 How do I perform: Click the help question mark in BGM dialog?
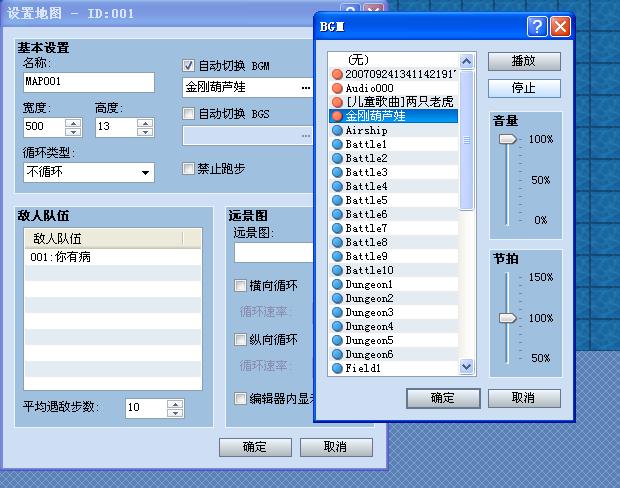537,26
